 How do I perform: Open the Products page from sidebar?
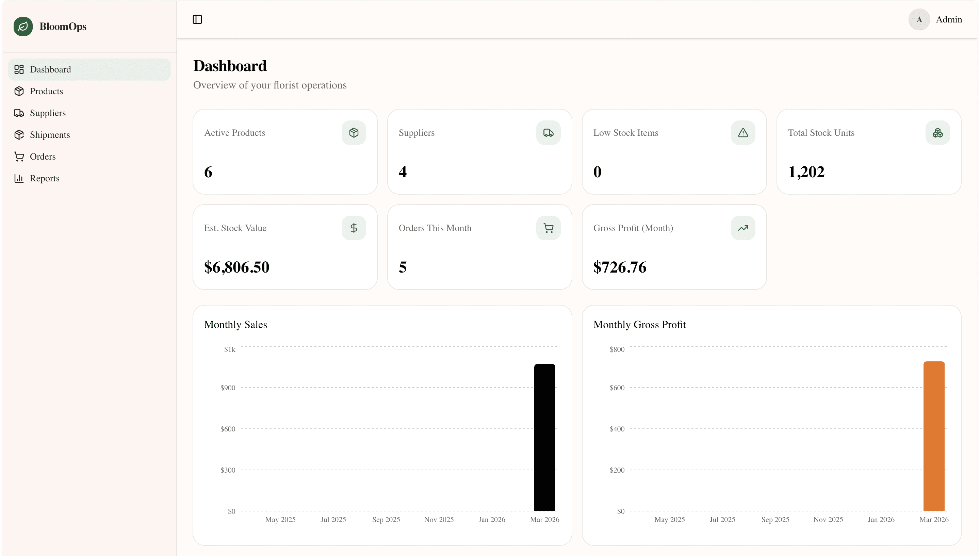[x=46, y=91]
